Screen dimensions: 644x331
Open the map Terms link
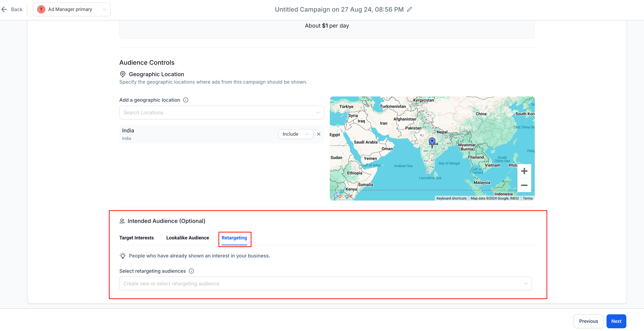[x=527, y=198]
